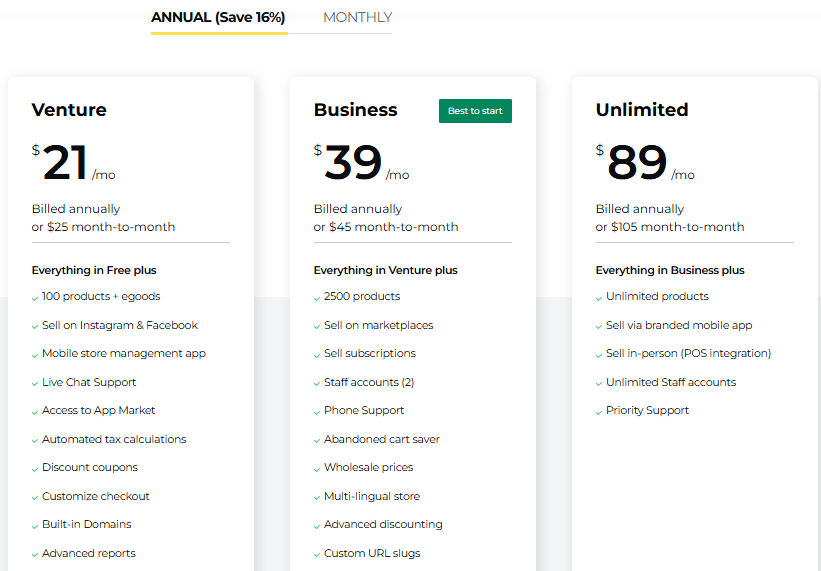Click checkmark beside Live Chat Support
The width and height of the screenshot is (821, 571).
tap(35, 384)
